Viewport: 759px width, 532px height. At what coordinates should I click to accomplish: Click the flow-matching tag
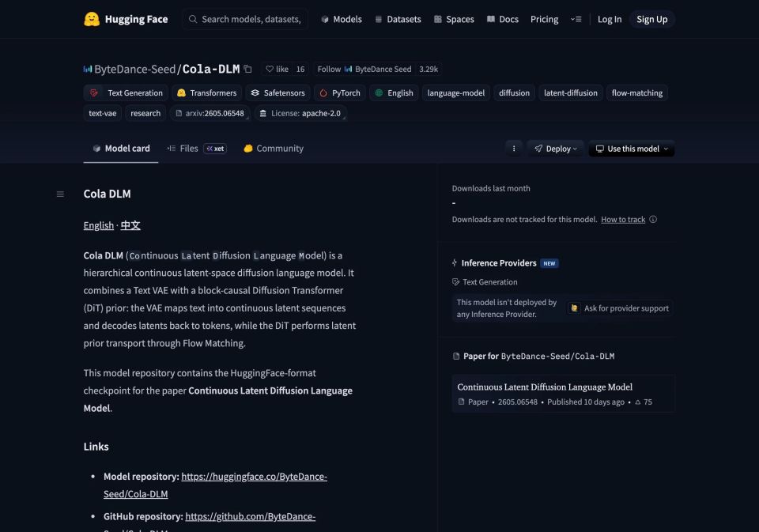(x=637, y=93)
